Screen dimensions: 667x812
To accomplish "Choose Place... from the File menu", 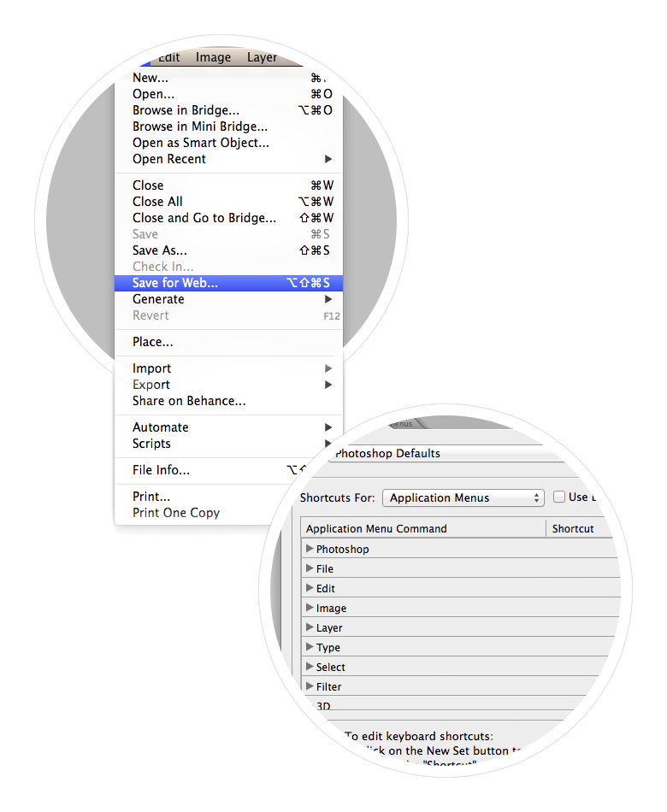I will coord(228,342).
